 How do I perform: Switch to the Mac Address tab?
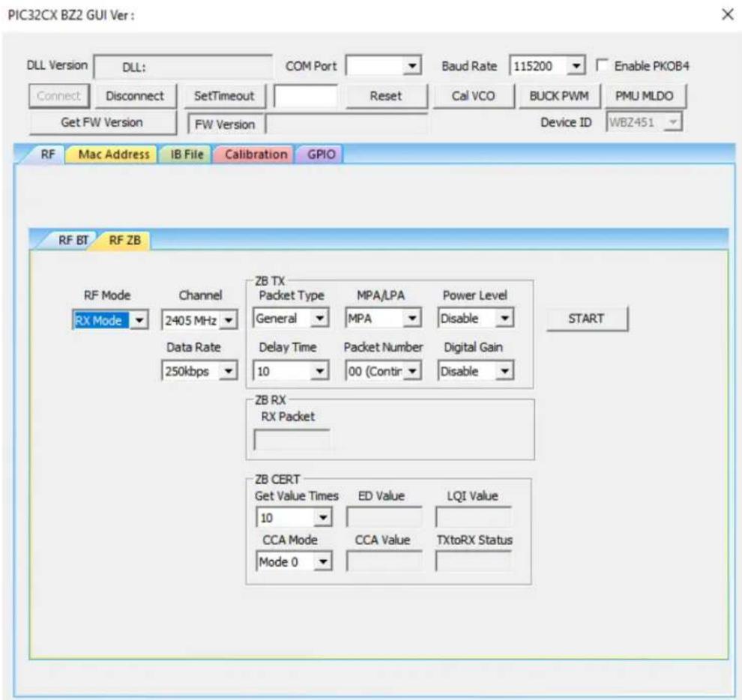coord(114,154)
